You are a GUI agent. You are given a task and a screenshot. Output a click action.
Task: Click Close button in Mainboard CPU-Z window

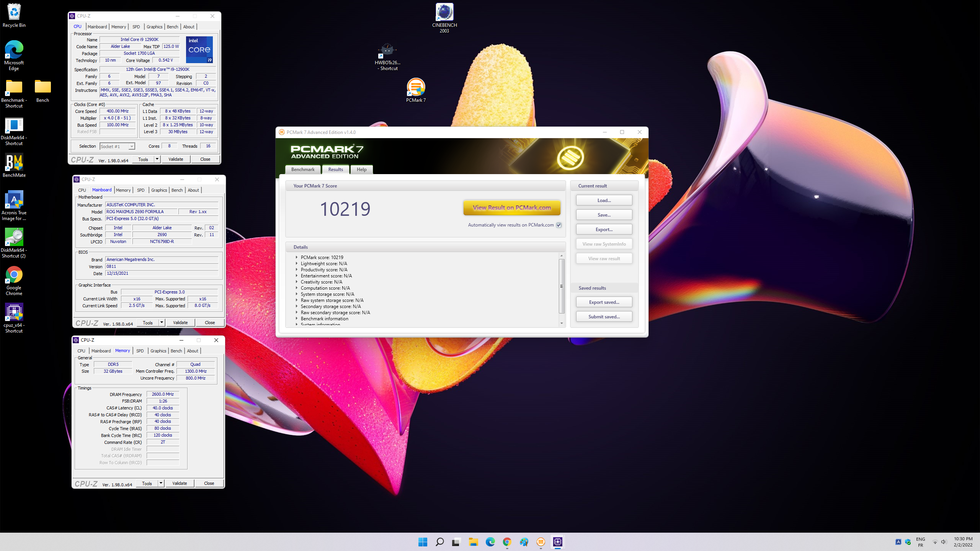[210, 323]
